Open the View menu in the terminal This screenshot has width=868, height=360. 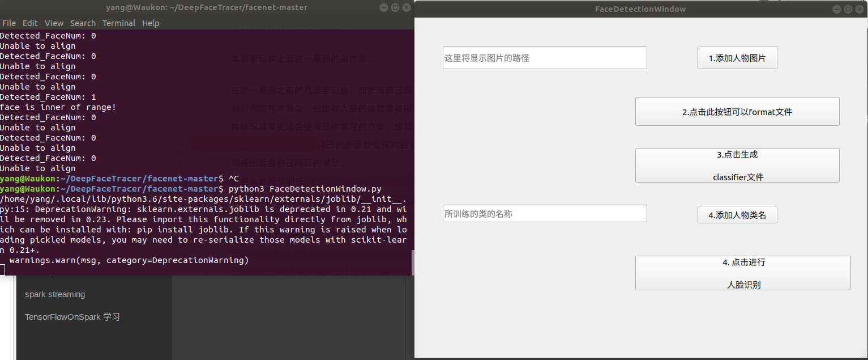pos(54,23)
